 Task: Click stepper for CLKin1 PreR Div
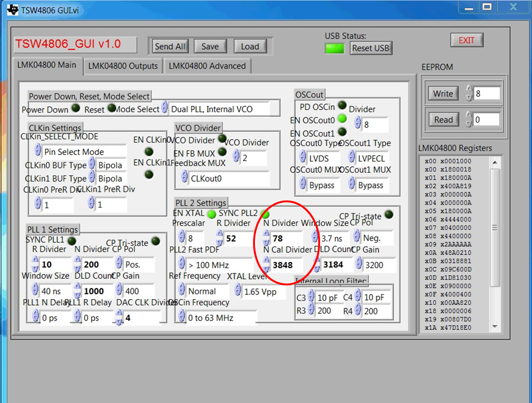click(91, 203)
